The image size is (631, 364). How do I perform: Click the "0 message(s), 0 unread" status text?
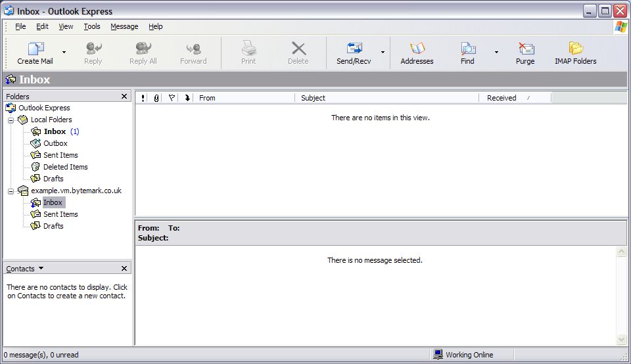pyautogui.click(x=41, y=355)
